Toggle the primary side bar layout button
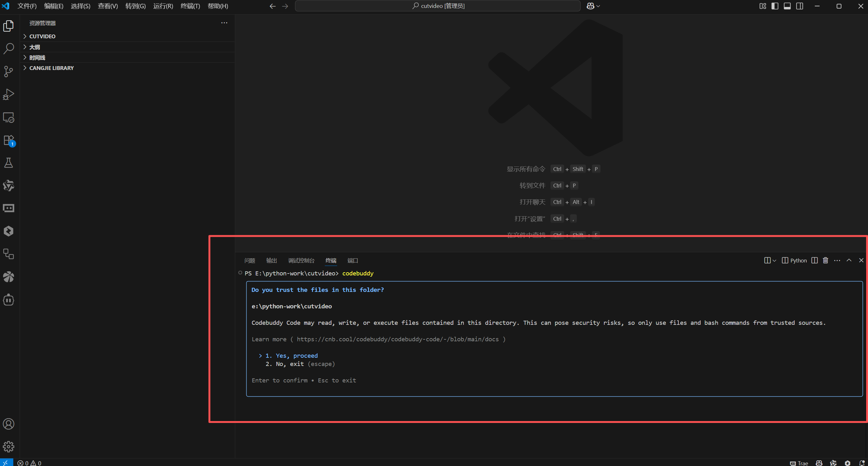The height and width of the screenshot is (466, 868). tap(775, 6)
